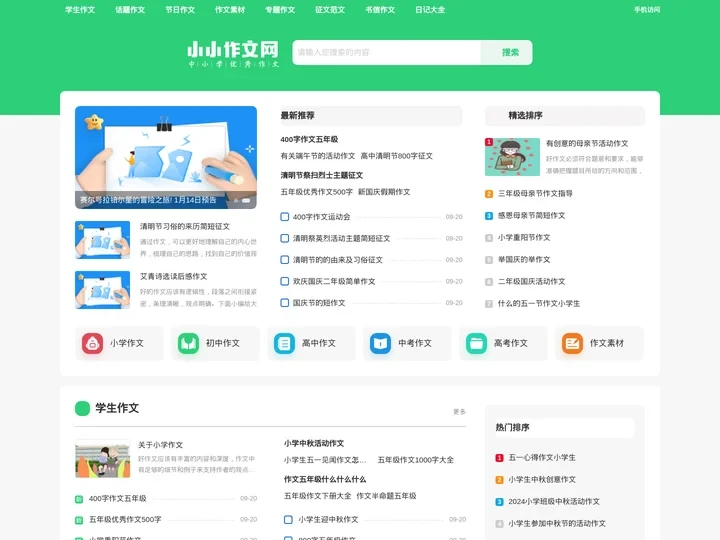720x540 pixels.
Task: Open 什么的五一节作文小学生 link
Action: [539, 304]
